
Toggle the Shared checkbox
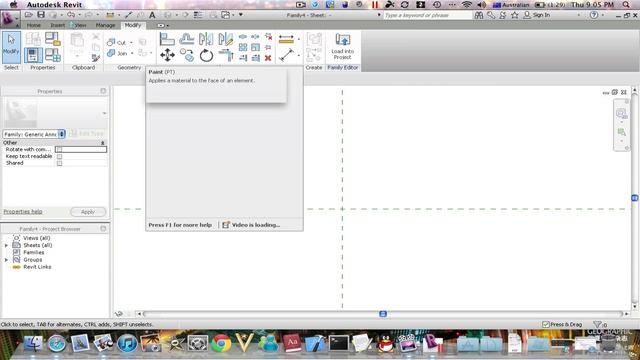[60, 163]
